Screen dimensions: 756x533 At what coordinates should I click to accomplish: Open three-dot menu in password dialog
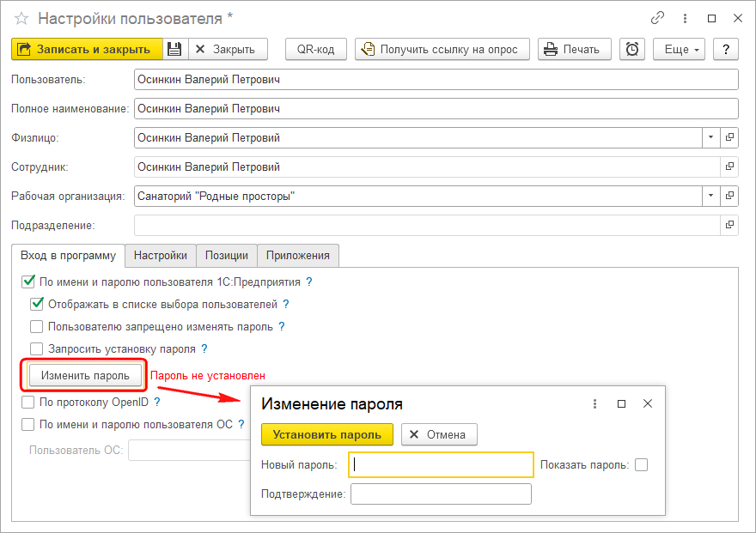(594, 403)
